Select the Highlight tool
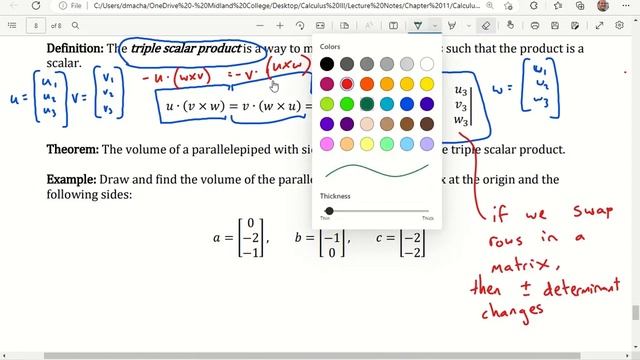Viewport: 640px width, 360px height. click(x=452, y=26)
